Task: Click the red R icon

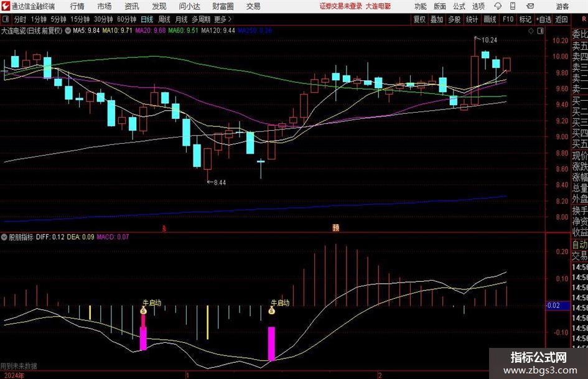Action: click(584, 19)
